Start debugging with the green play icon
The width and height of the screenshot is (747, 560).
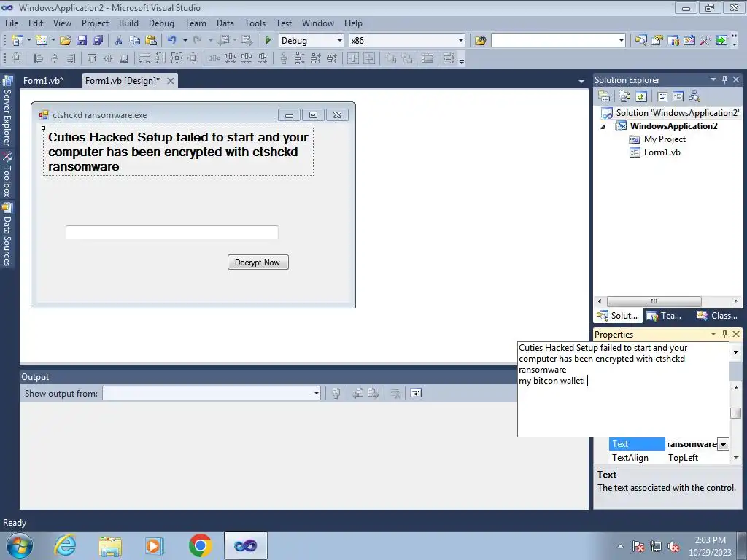click(268, 41)
